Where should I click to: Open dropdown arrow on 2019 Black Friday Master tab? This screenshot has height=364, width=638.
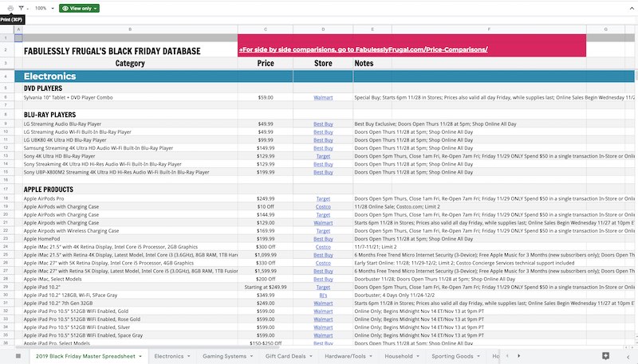click(x=140, y=356)
